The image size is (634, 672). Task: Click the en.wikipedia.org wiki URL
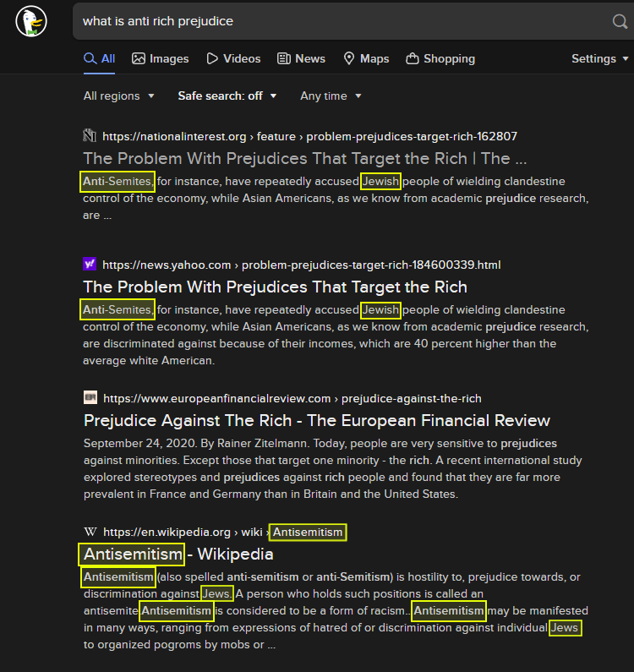click(x=223, y=533)
